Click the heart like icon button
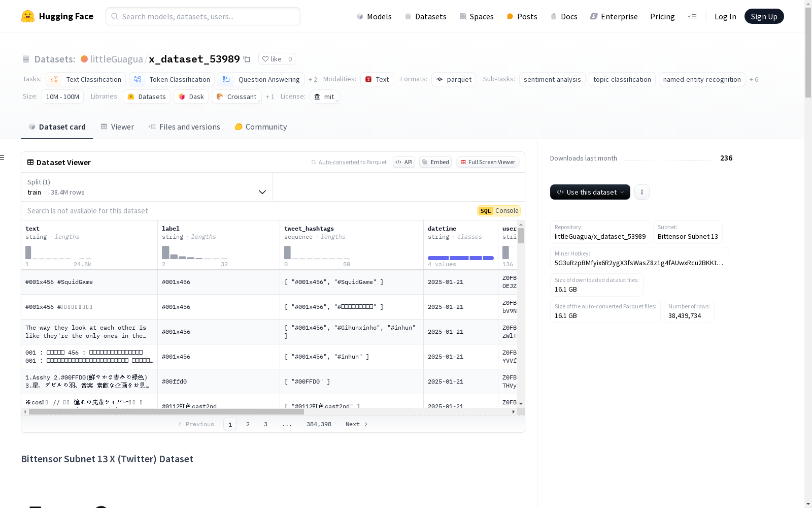The image size is (812, 508). pos(272,59)
